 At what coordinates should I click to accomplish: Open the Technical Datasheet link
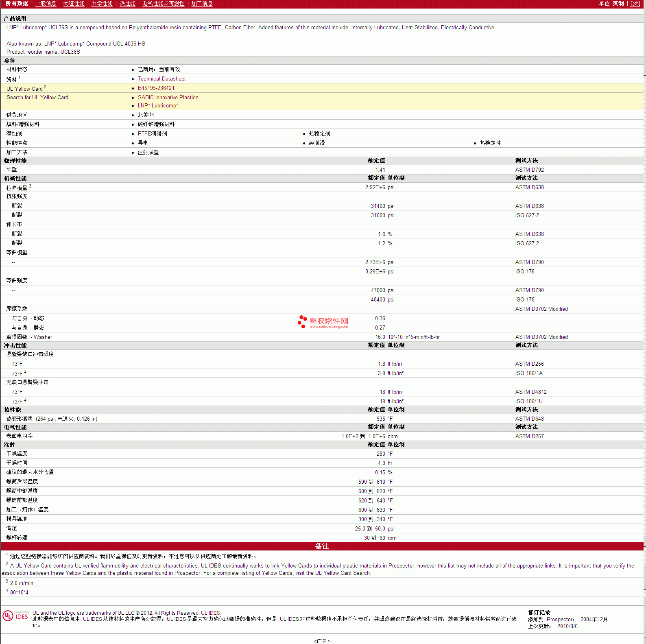click(x=161, y=79)
